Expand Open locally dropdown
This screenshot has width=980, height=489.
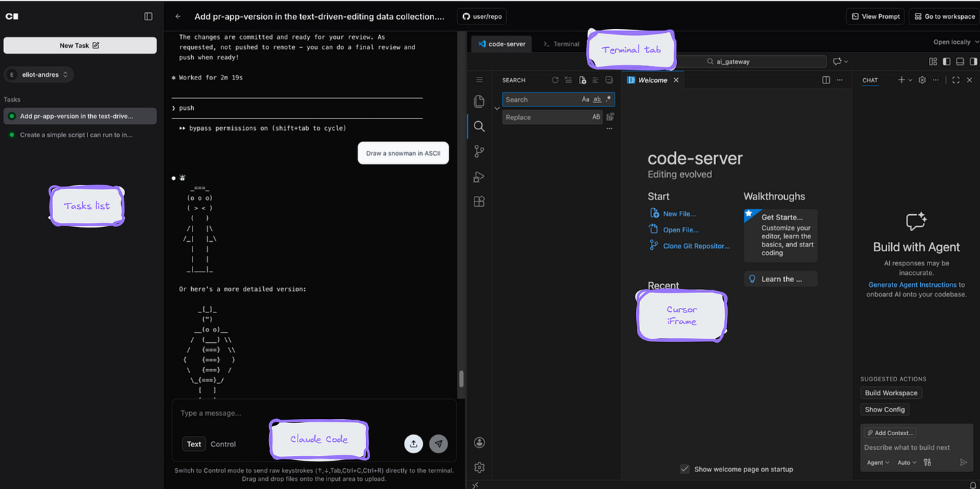tap(955, 42)
